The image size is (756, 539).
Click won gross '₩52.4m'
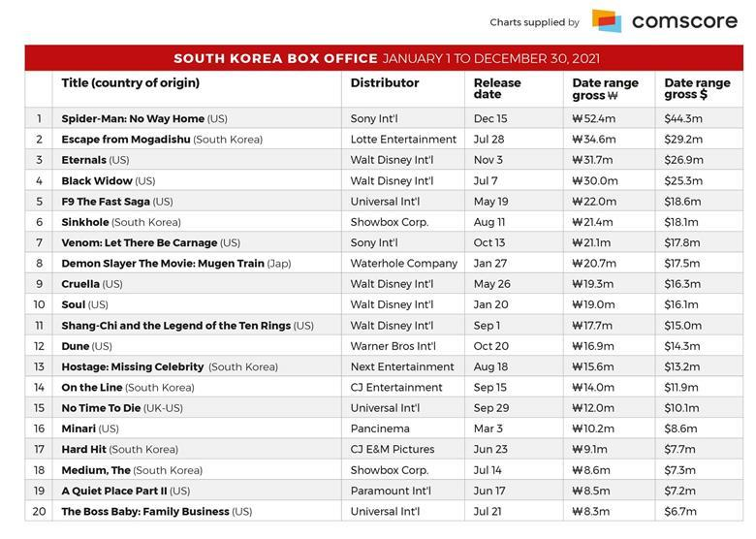coord(593,118)
